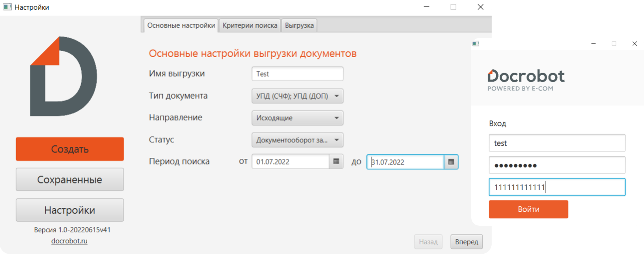Click the Настройки window title icon
This screenshot has height=254, width=644.
point(7,7)
